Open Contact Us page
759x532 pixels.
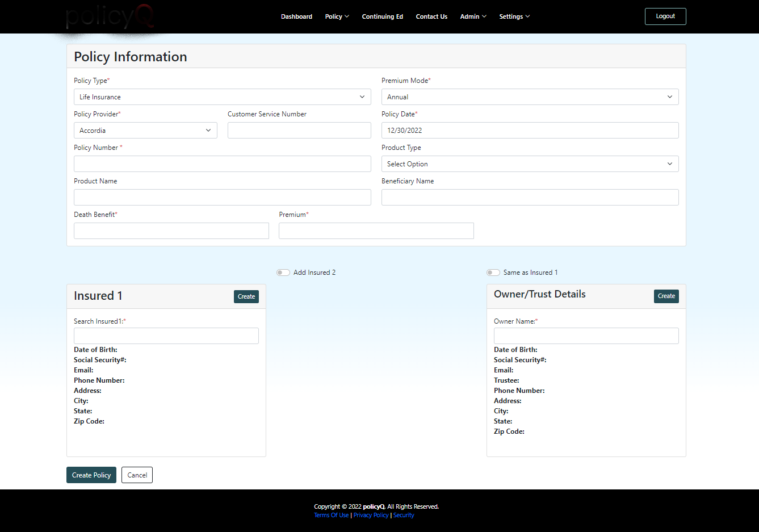point(431,16)
